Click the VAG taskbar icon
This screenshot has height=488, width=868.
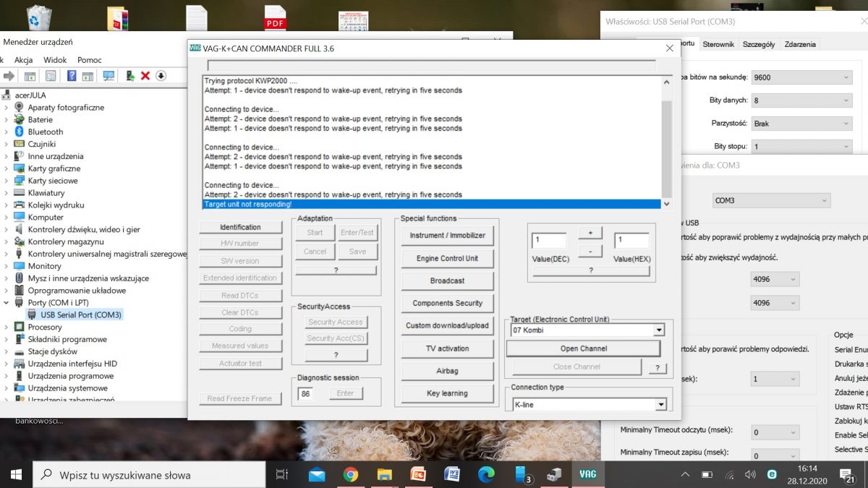tap(587, 474)
